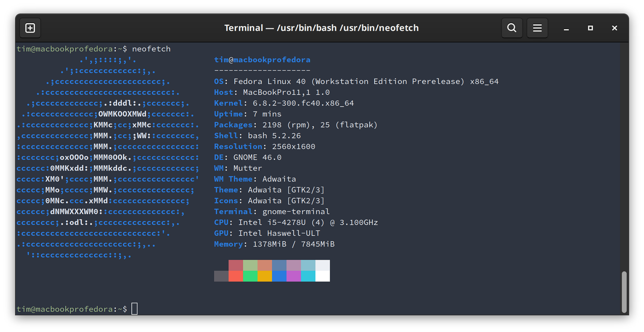This screenshot has height=332, width=644.
Task: Click the cursor at the bottom prompt
Action: pyautogui.click(x=135, y=309)
